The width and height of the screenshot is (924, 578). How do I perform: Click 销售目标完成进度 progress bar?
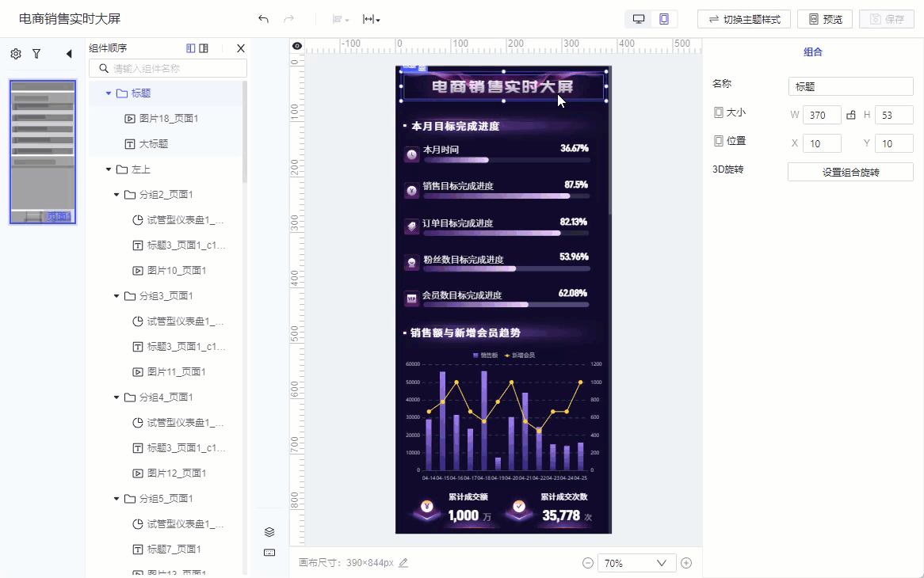507,196
